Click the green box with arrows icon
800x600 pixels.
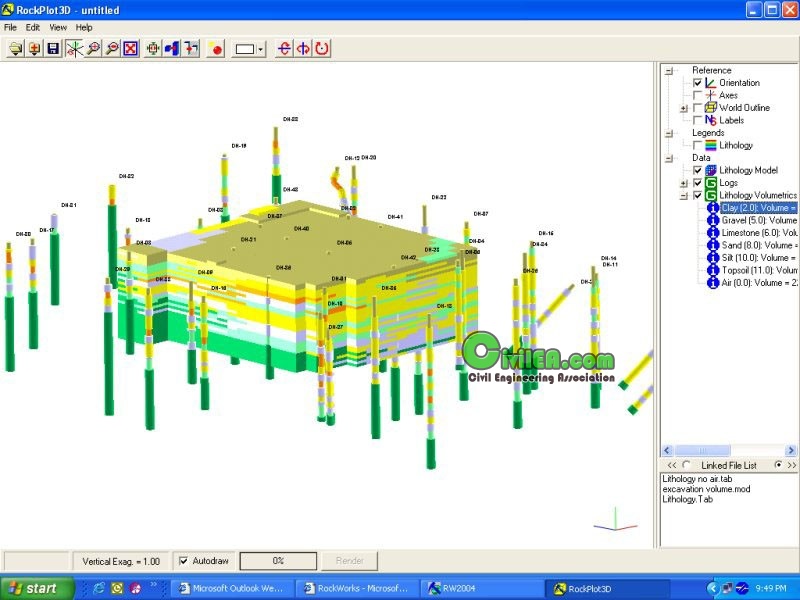[153, 49]
